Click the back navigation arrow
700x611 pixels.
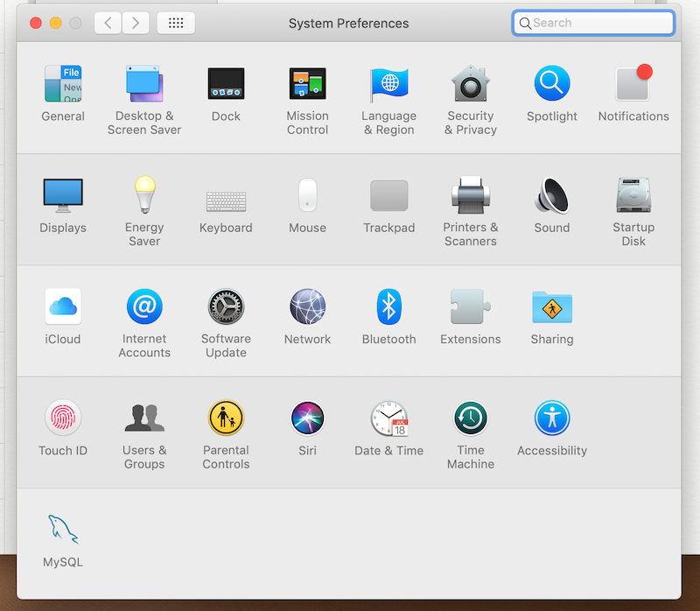click(108, 23)
